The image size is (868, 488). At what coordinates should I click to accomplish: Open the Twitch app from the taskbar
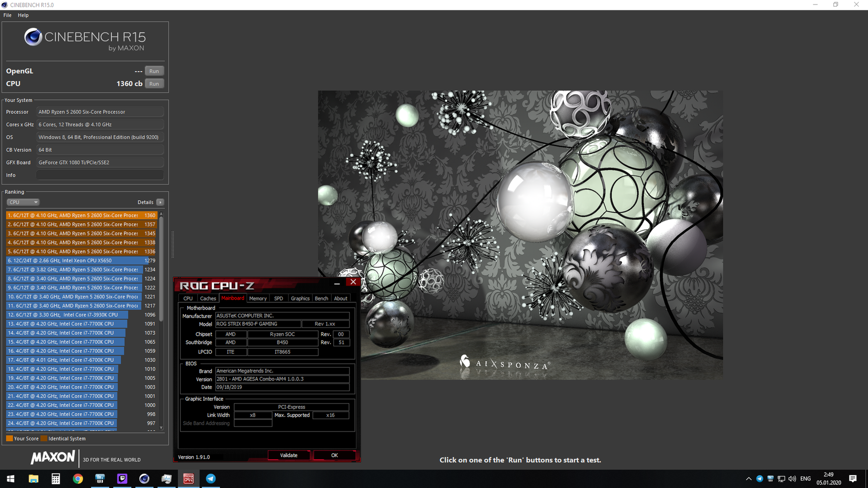coord(122,479)
